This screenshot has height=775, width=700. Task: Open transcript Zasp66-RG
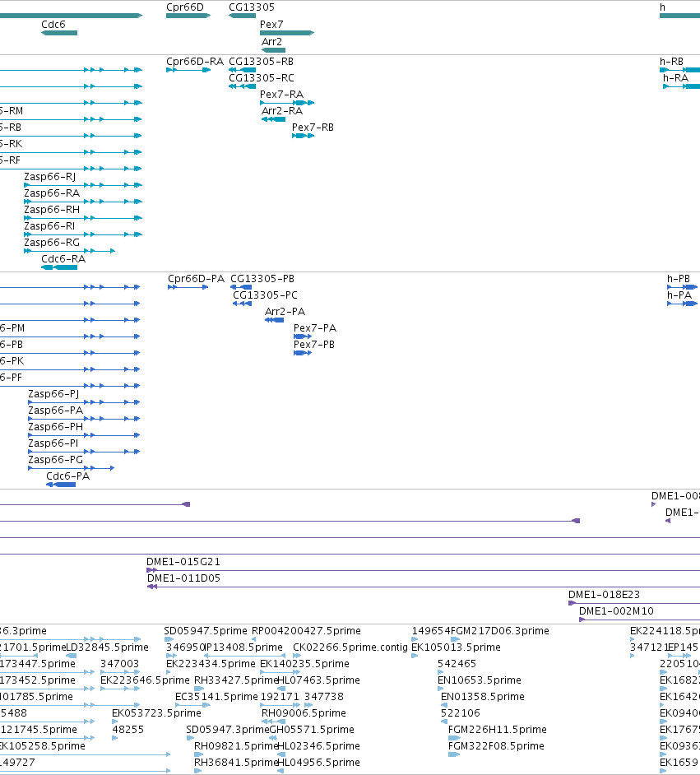(69, 251)
